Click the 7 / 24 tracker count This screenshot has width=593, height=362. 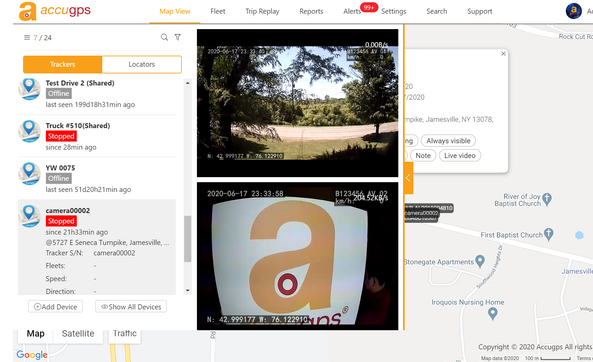point(42,38)
